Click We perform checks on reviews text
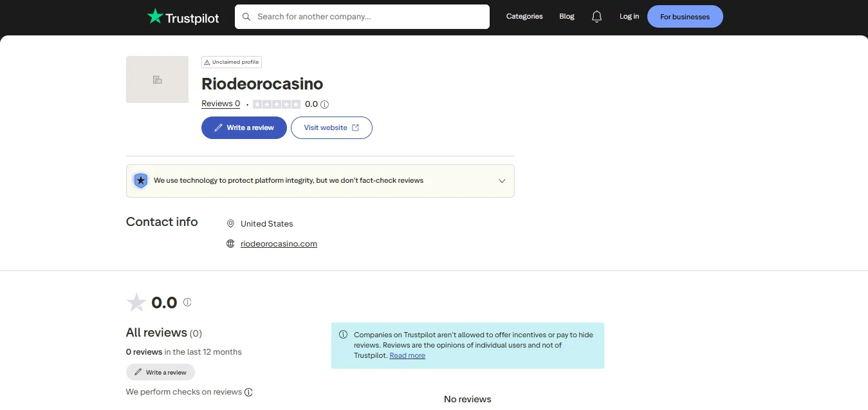The height and width of the screenshot is (410, 868). (x=184, y=392)
